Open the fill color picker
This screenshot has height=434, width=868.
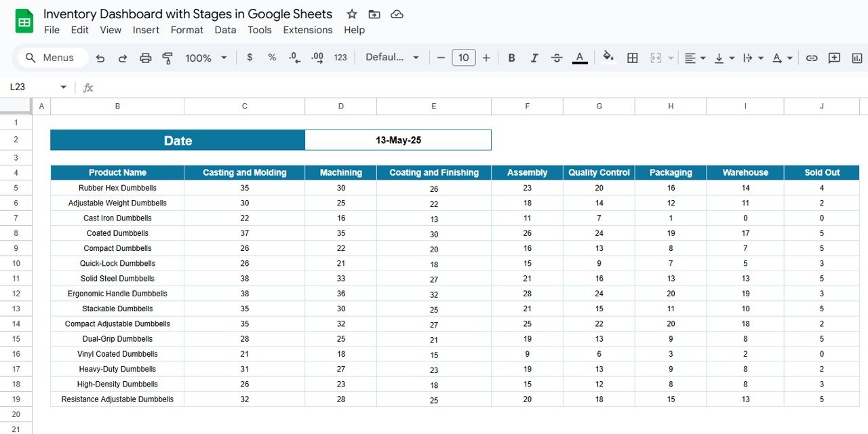[x=608, y=58]
